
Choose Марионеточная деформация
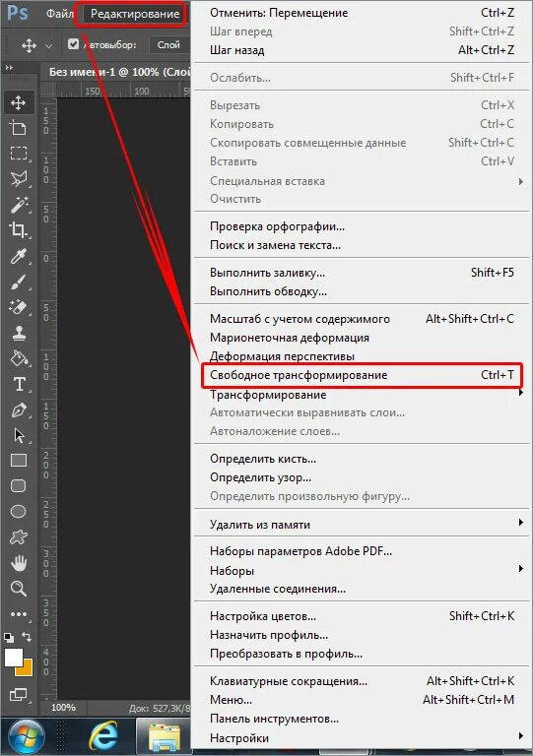click(362, 338)
